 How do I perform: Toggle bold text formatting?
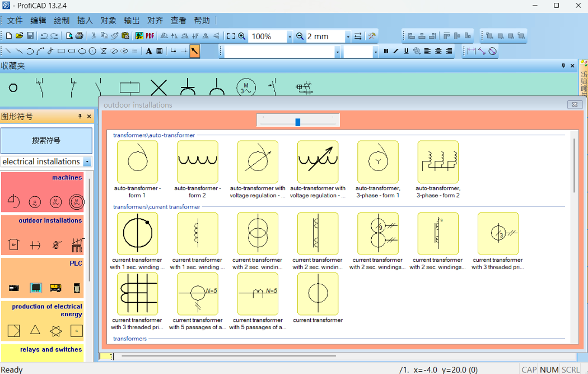(x=386, y=52)
